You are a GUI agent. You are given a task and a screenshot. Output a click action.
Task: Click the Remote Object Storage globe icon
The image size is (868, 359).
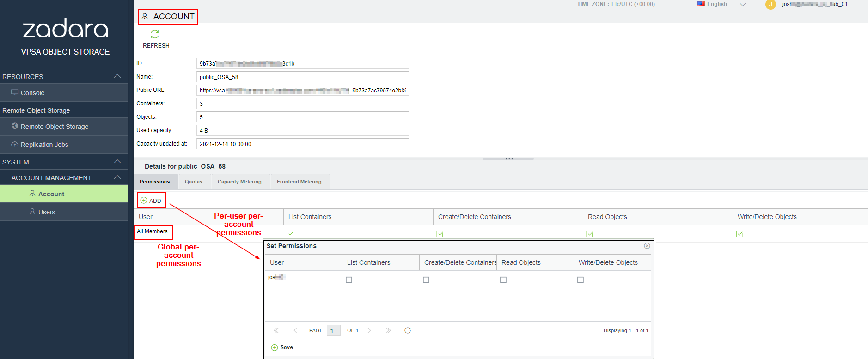(15, 126)
